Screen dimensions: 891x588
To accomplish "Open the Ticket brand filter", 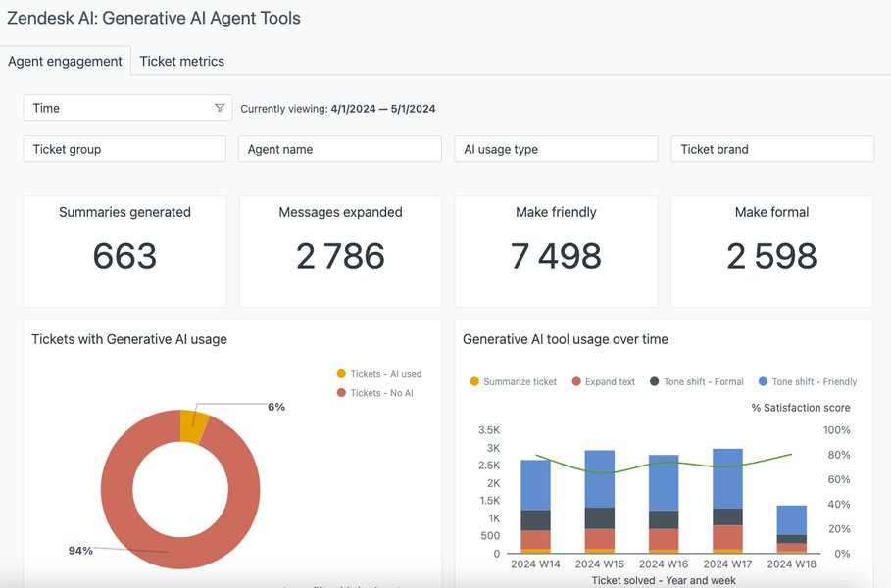I will [772, 149].
